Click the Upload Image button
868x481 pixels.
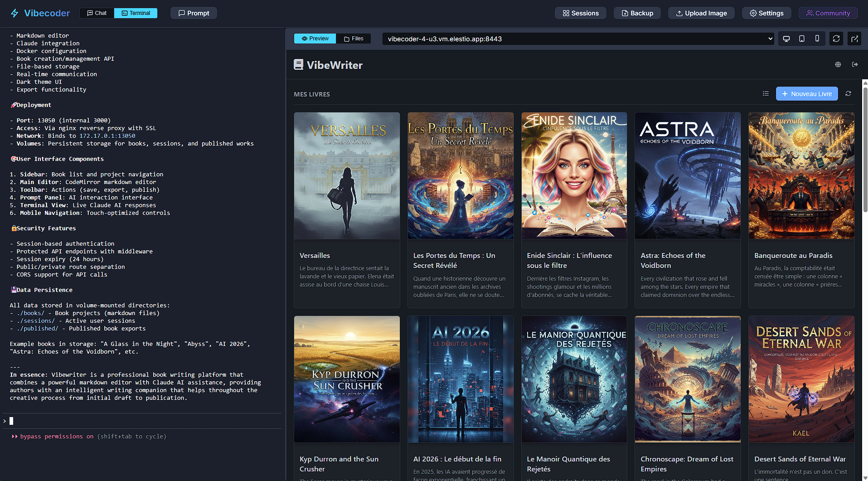701,13
